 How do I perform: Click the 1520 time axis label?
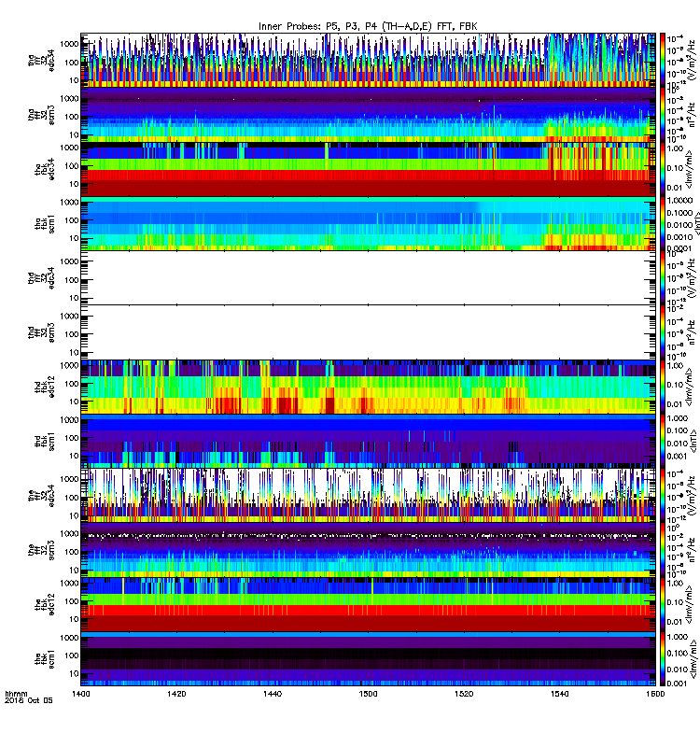pyautogui.click(x=464, y=694)
